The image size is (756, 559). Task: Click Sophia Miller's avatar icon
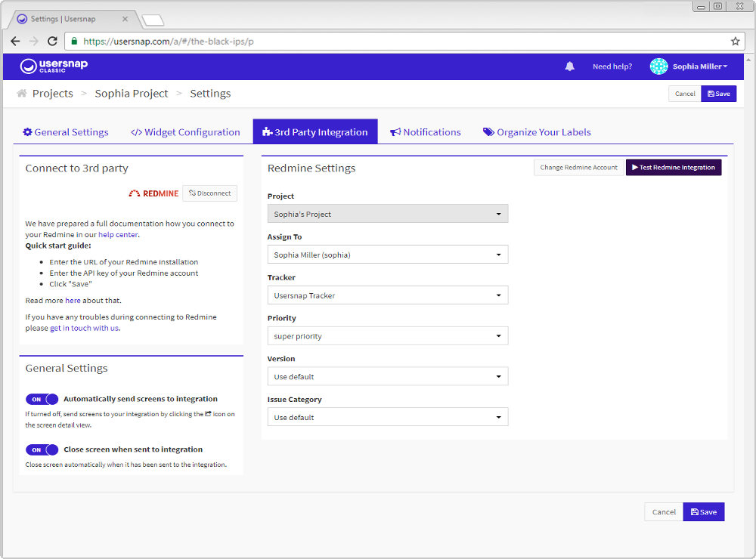(658, 66)
